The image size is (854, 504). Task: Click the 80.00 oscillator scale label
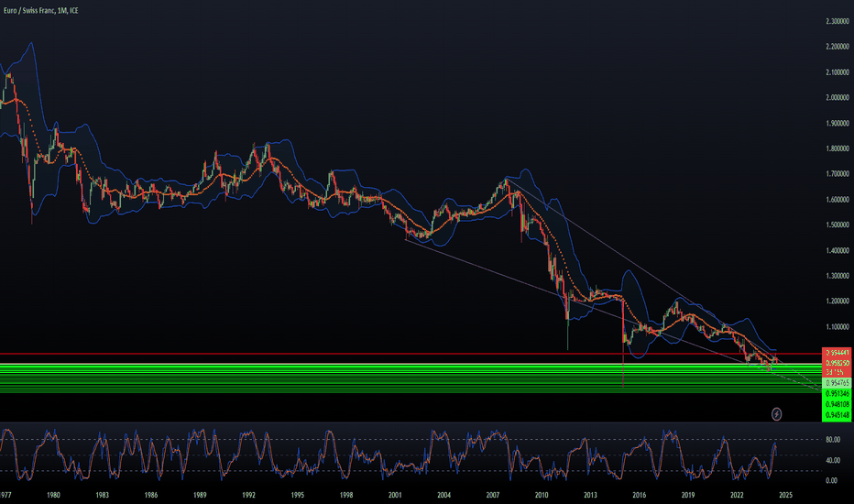tap(832, 440)
